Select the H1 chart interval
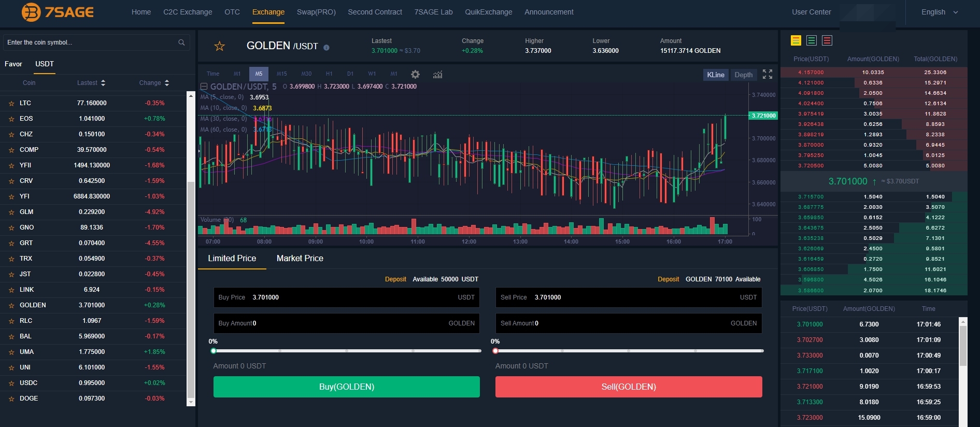This screenshot has width=980, height=427. (x=329, y=74)
